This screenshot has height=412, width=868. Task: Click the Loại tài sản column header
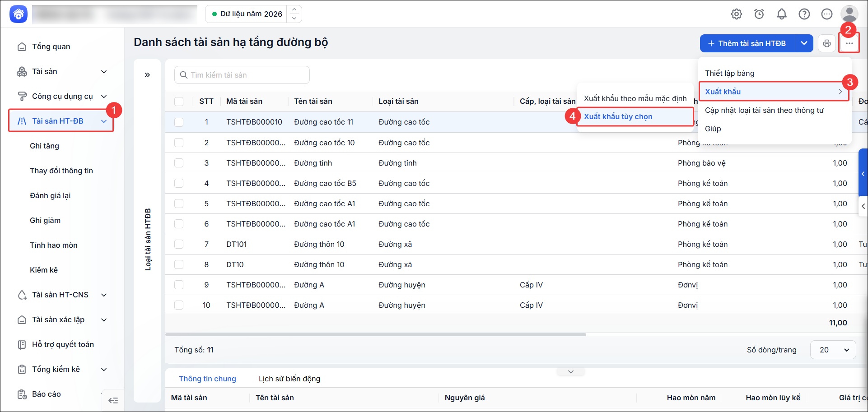coord(398,101)
